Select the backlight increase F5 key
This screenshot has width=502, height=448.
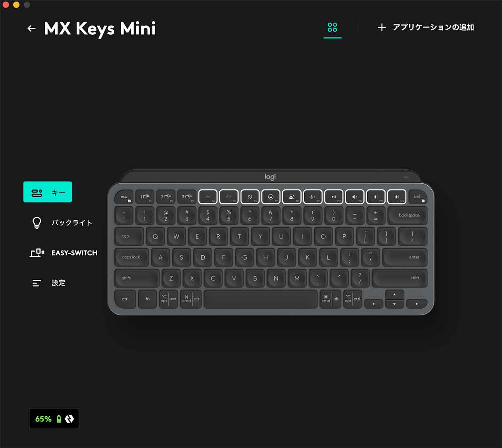229,197
